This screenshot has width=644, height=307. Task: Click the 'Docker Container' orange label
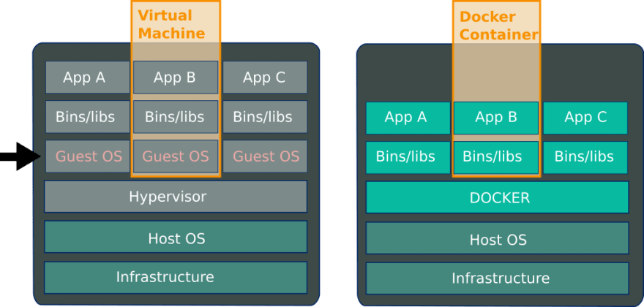pos(498,26)
